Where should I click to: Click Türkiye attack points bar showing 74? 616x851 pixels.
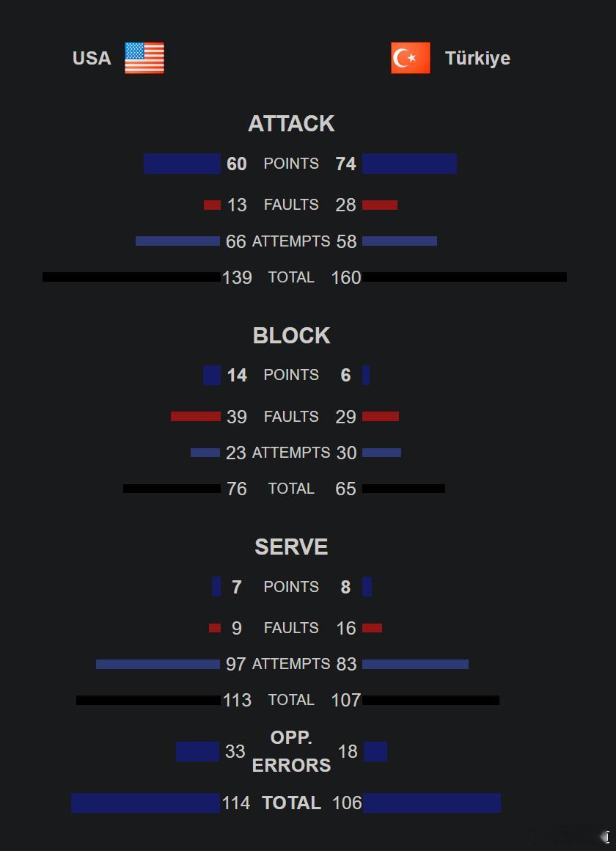[409, 164]
